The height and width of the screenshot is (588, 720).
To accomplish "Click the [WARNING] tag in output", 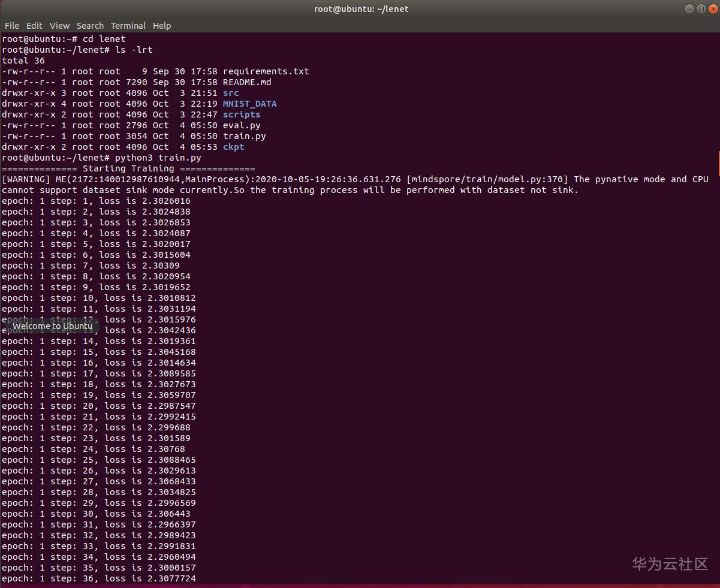I will coord(26,179).
